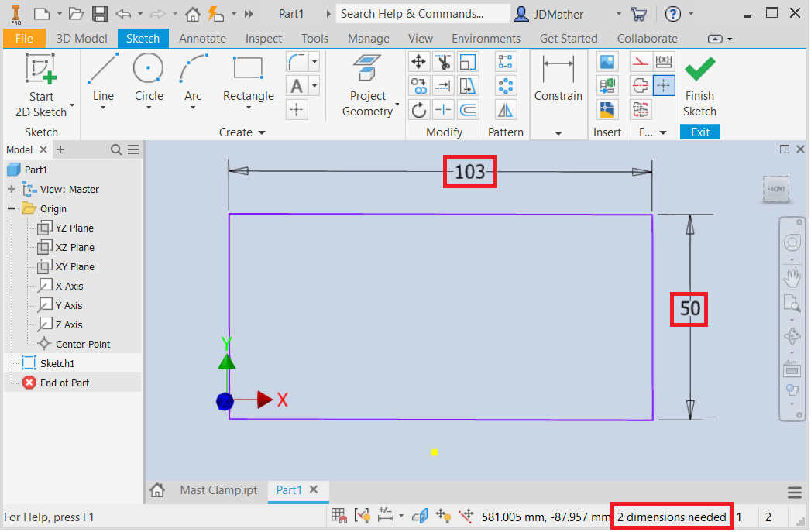Open the File menu tab
Screen dimensions: 811x532
coord(24,38)
